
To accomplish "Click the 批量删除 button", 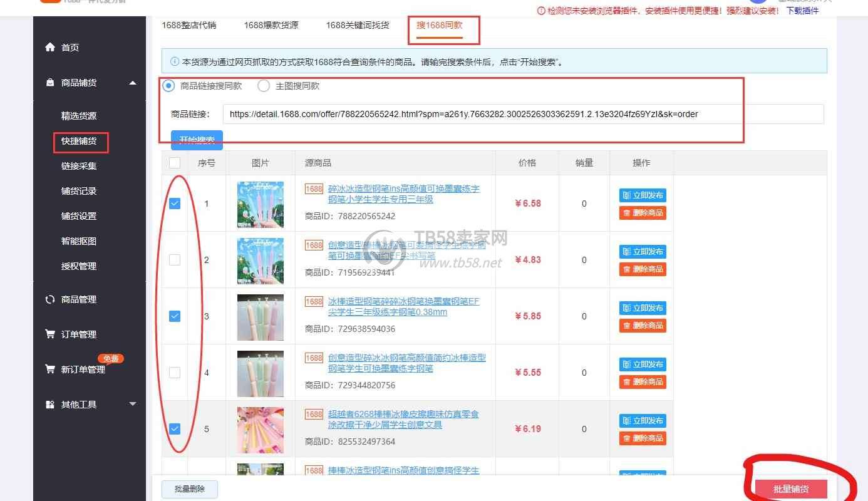I will pos(190,489).
